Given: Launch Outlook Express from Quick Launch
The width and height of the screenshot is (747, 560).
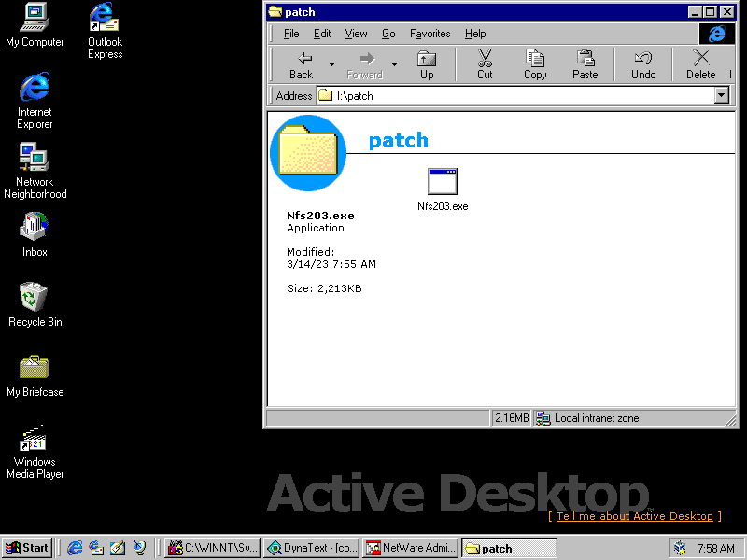Looking at the screenshot, I should [x=96, y=548].
